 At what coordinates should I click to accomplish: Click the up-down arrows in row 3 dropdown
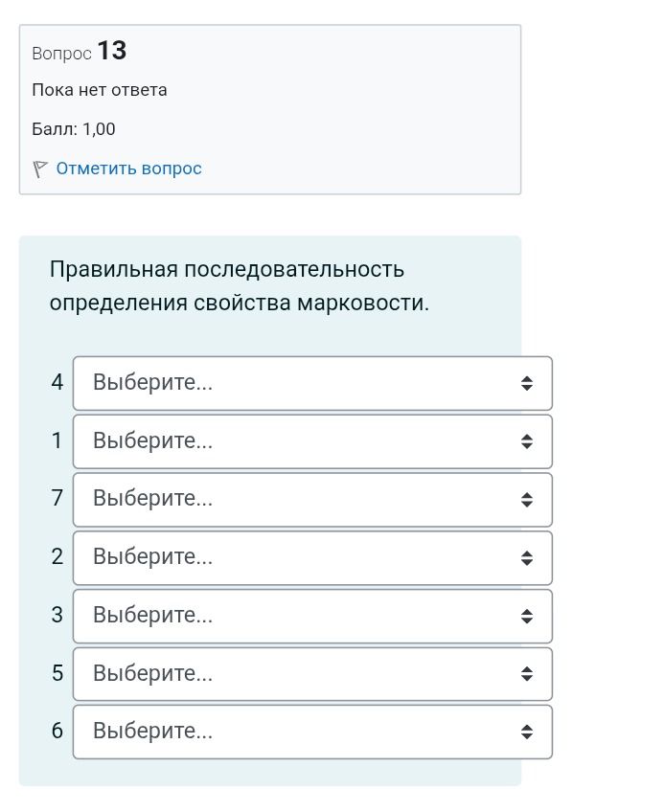(x=527, y=616)
